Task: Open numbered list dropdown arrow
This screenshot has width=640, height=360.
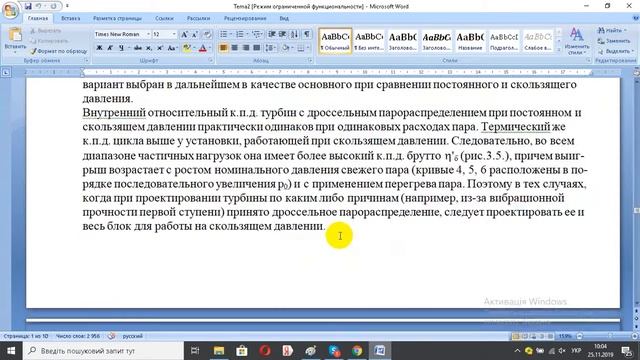Action: [x=247, y=34]
